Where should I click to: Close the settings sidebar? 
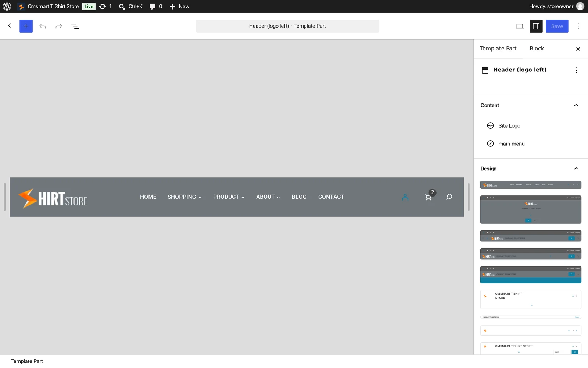(x=578, y=49)
